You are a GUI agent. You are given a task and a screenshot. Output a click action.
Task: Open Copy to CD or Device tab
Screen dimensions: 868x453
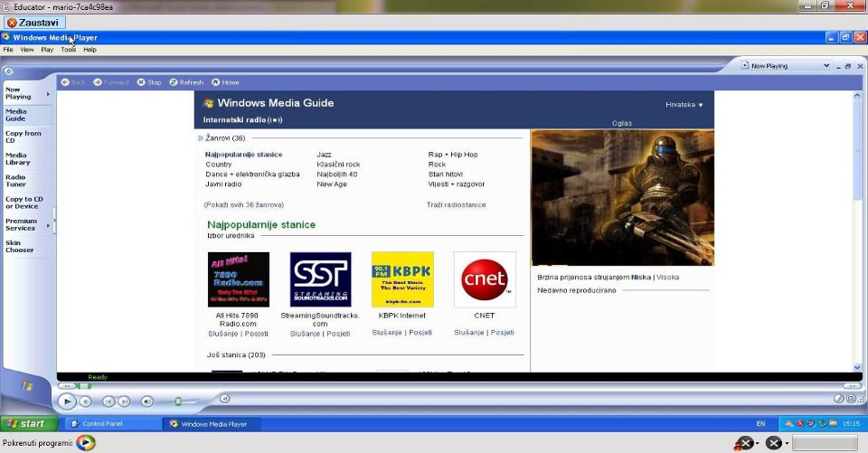click(x=24, y=203)
